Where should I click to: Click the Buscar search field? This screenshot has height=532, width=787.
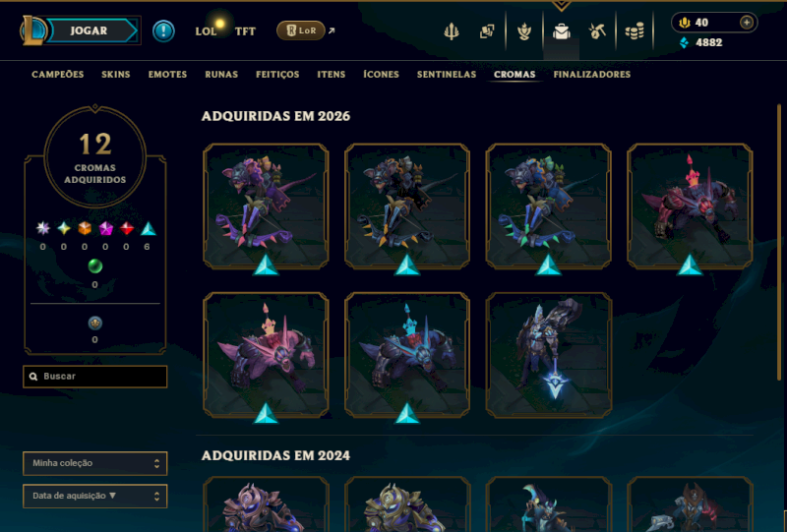tap(94, 377)
